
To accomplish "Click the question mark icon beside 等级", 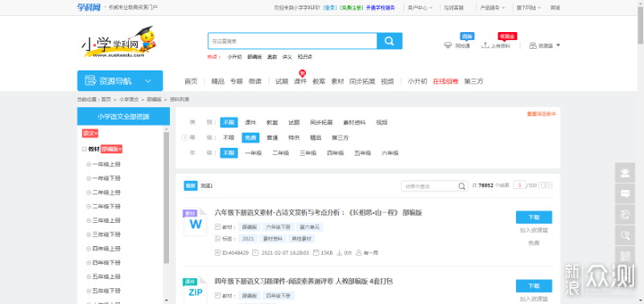I will [x=184, y=138].
